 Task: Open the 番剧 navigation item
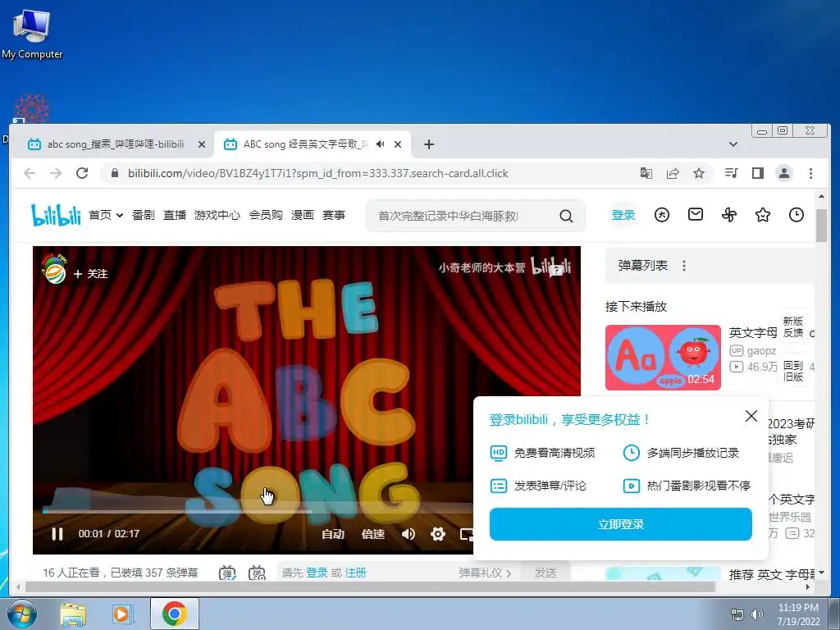143,215
